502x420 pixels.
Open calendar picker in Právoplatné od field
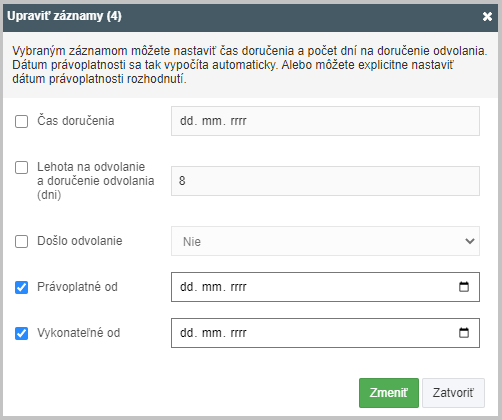coord(464,287)
